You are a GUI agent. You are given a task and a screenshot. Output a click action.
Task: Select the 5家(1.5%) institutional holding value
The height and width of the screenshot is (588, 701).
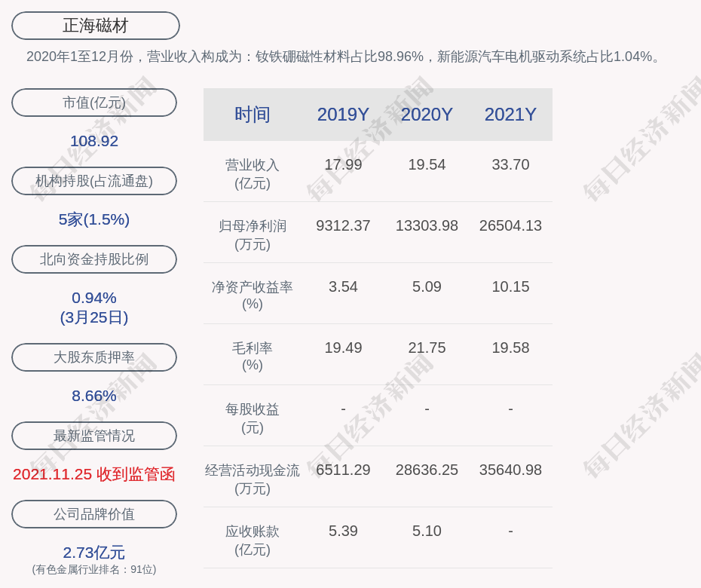point(94,219)
